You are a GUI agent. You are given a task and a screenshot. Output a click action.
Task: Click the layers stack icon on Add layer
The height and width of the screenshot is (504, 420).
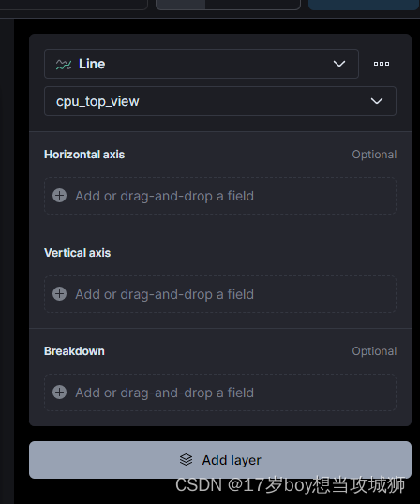point(187,460)
